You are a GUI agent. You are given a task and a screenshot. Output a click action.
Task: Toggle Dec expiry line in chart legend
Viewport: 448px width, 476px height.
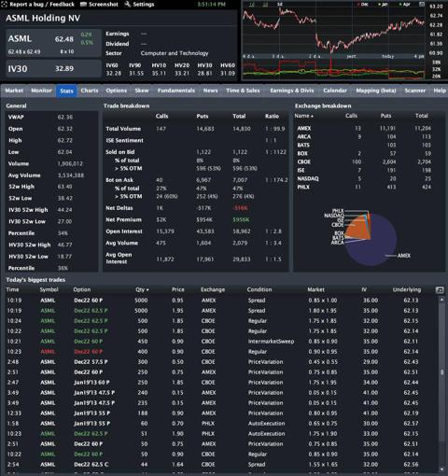[x=363, y=5]
